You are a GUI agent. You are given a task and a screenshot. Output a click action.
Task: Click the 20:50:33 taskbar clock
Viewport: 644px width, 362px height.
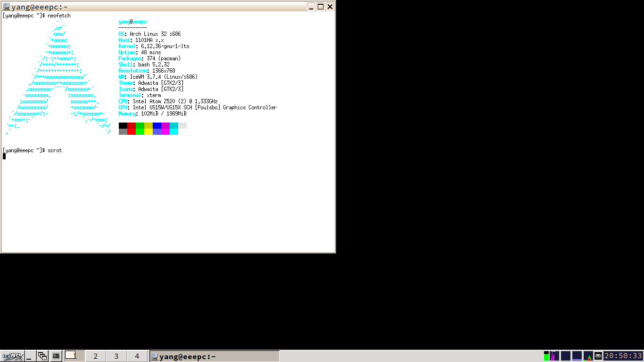(623, 356)
